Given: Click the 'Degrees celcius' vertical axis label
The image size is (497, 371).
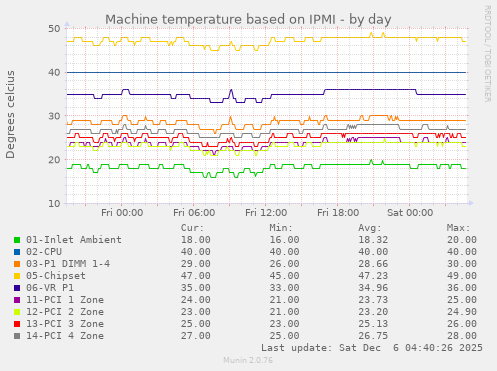Looking at the screenshot, I should pos(10,114).
